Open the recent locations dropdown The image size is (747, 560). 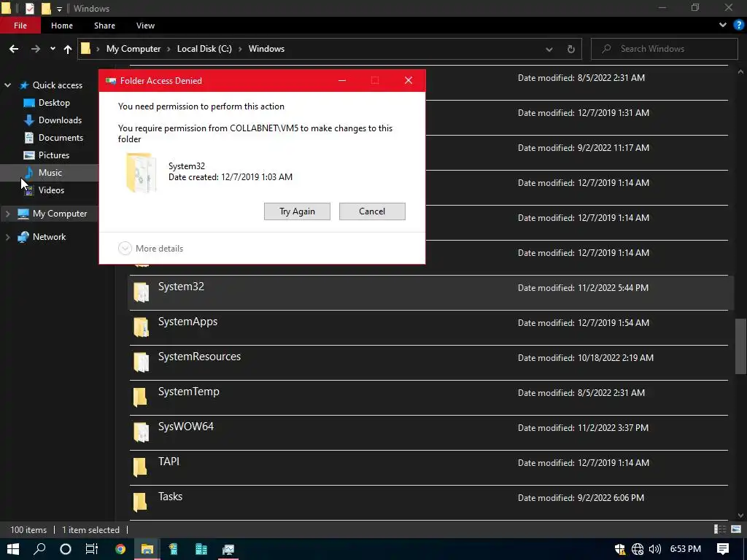(53, 49)
